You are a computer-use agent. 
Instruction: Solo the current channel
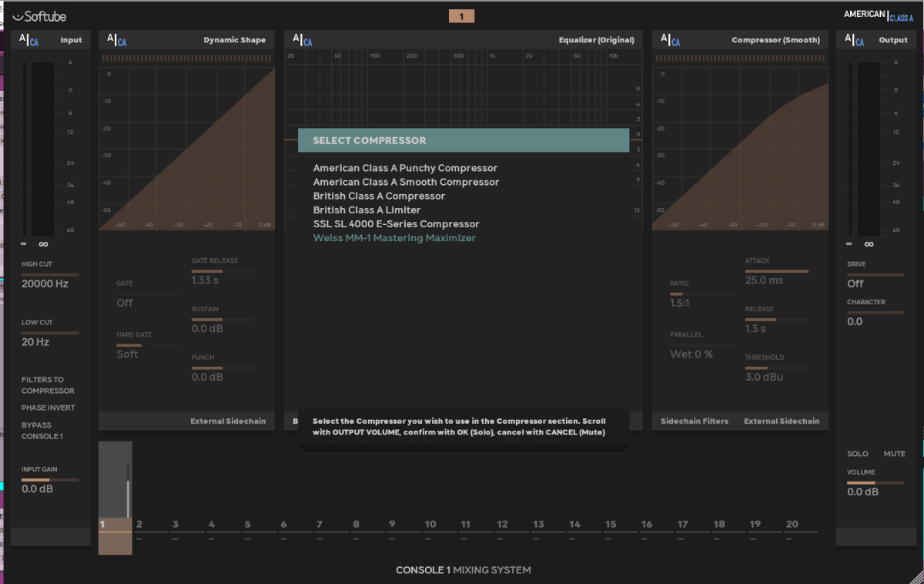point(858,454)
